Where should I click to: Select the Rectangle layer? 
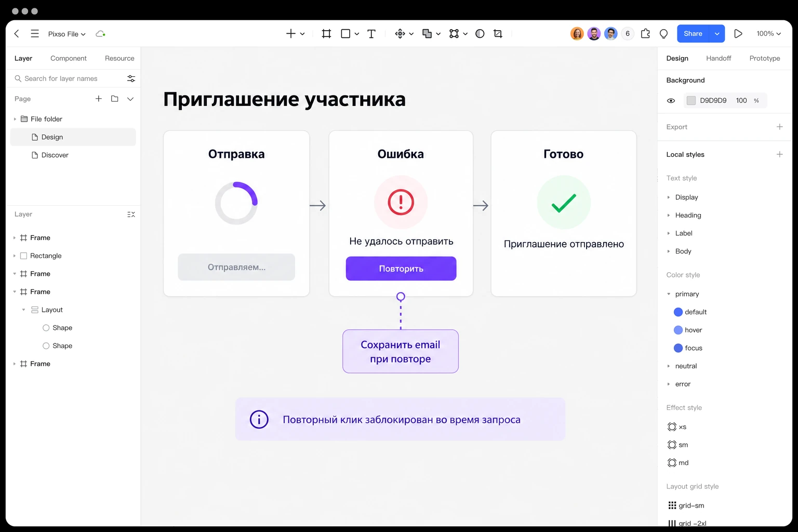tap(73, 256)
